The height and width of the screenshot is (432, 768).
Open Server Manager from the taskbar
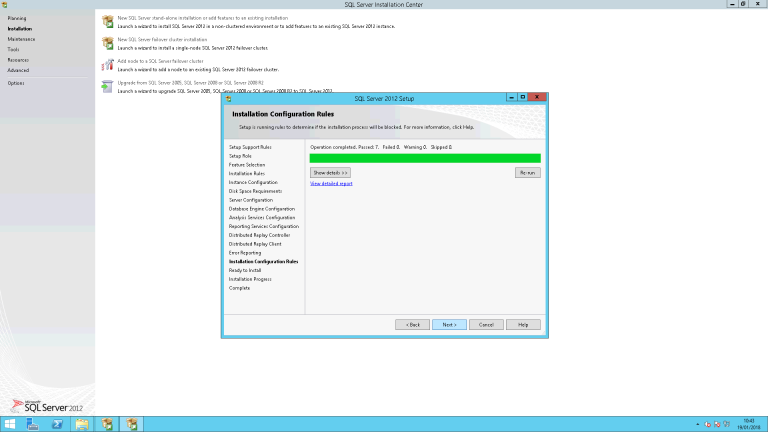pos(33,423)
